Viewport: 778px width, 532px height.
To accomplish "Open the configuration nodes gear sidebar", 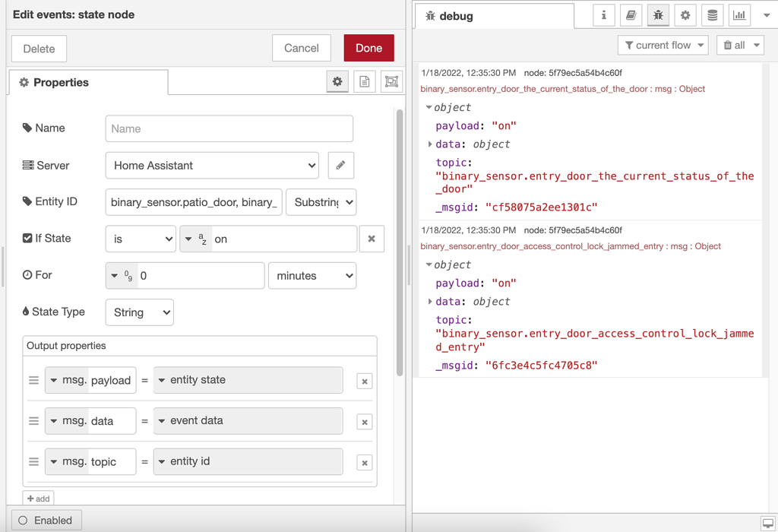I will 685,15.
